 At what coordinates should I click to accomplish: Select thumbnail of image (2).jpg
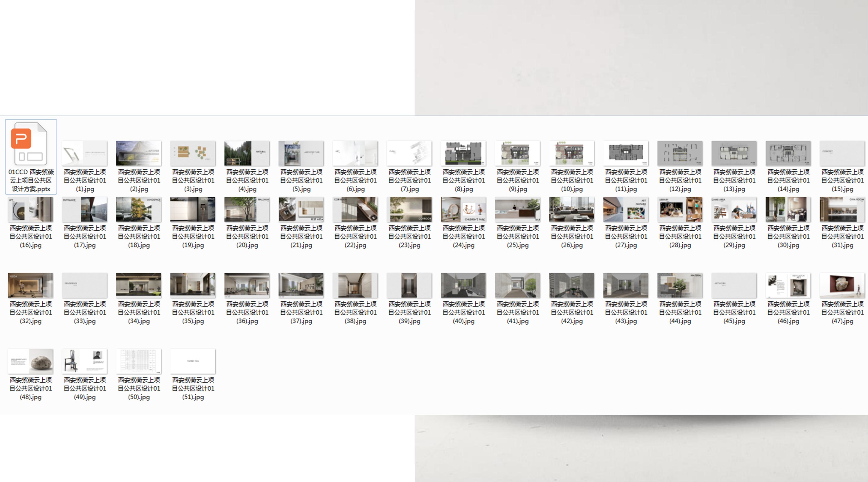pos(139,153)
